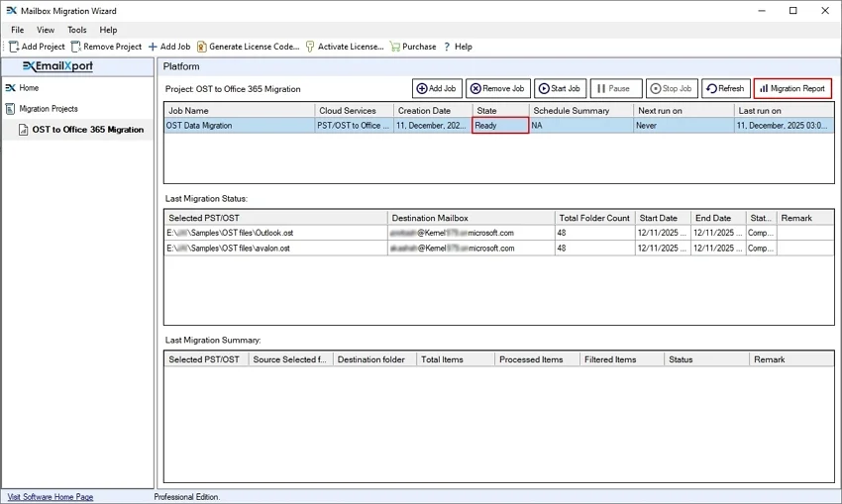The width and height of the screenshot is (842, 504).
Task: Click the Status column header in Last Migration Summary
Action: pyautogui.click(x=706, y=359)
